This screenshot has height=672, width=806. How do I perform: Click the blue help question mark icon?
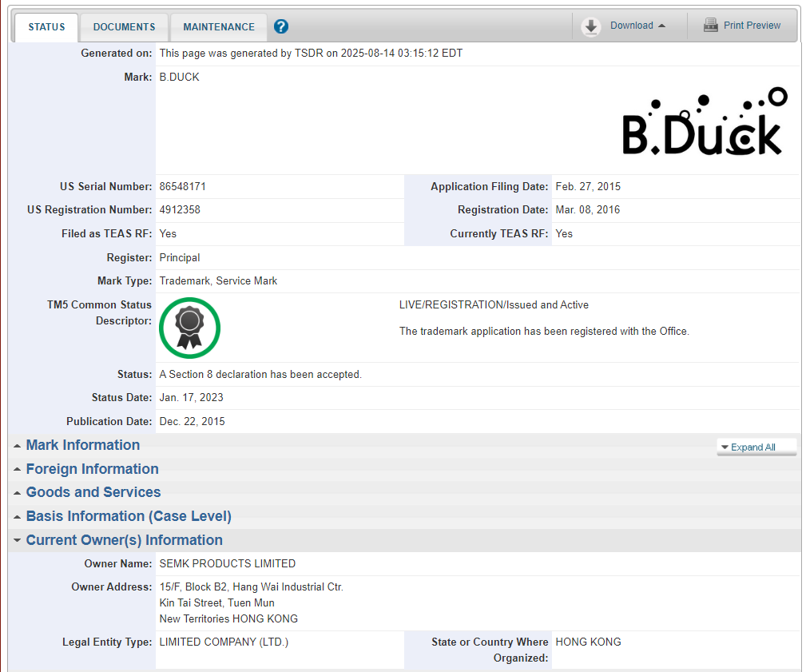(x=280, y=26)
